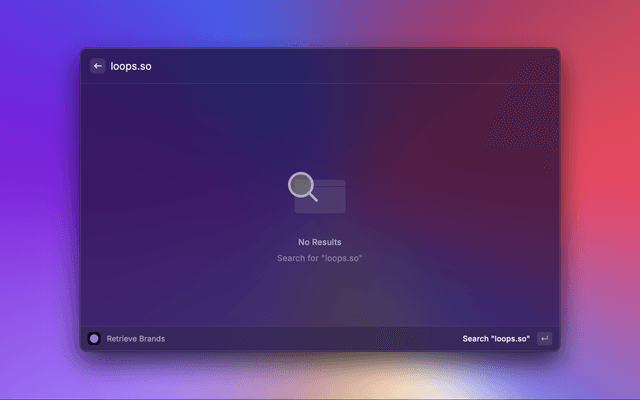Click the empty results area below the hint
The image size is (640, 400).
[x=319, y=295]
